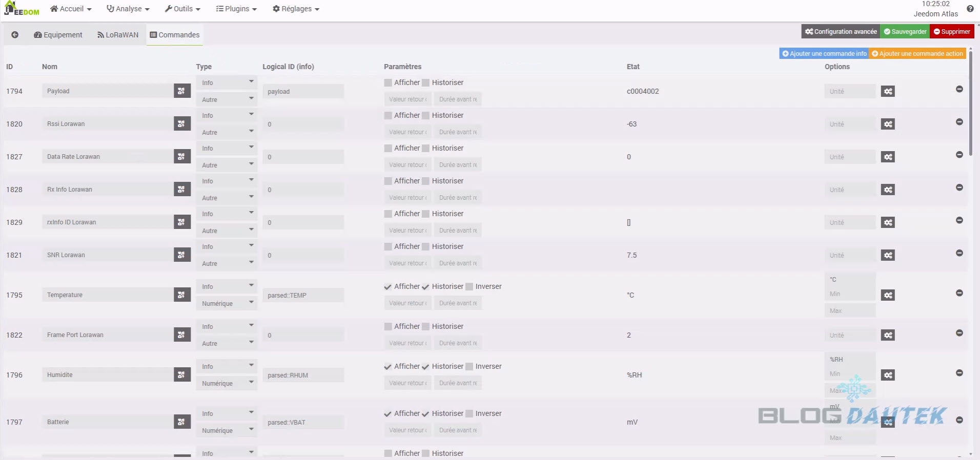Image resolution: width=980 pixels, height=460 pixels.
Task: Click the back arrow icon beside Equipement
Action: 15,35
